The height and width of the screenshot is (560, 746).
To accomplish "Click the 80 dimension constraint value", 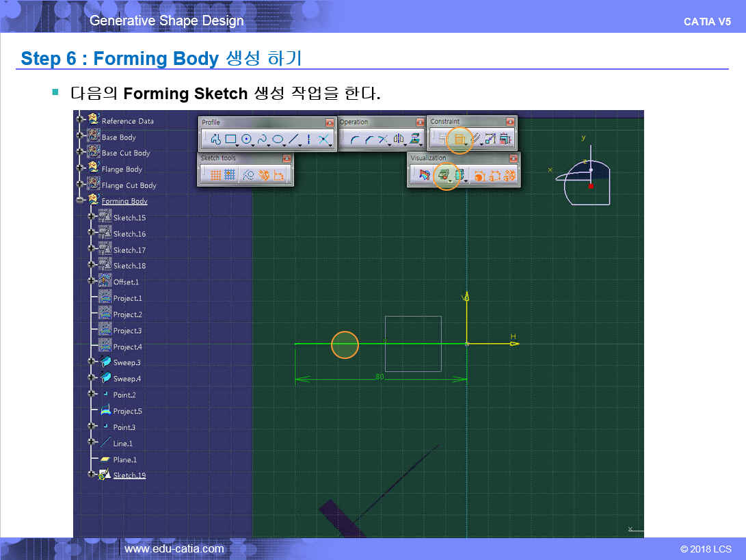I will click(x=379, y=376).
